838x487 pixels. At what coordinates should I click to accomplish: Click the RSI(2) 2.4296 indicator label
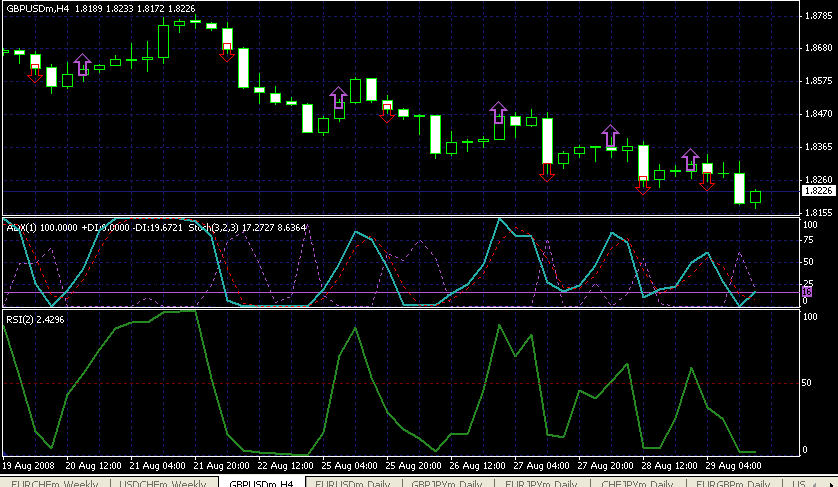pos(35,320)
